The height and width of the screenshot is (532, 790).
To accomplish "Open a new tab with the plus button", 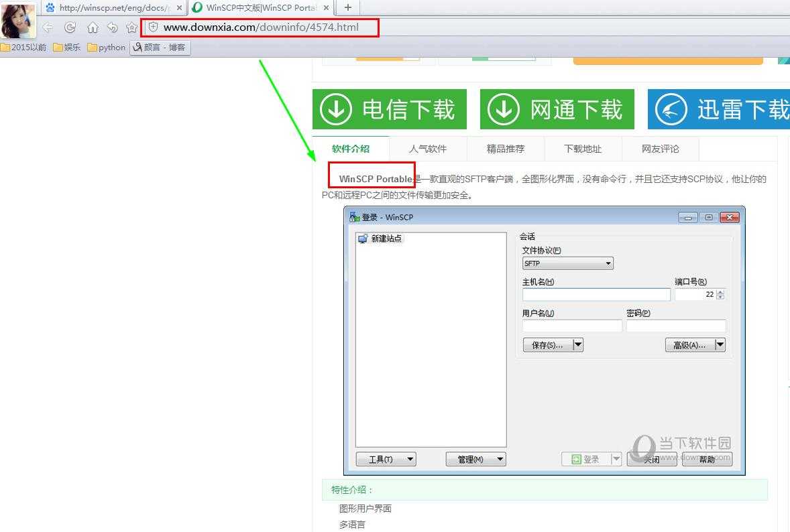I will (x=347, y=7).
